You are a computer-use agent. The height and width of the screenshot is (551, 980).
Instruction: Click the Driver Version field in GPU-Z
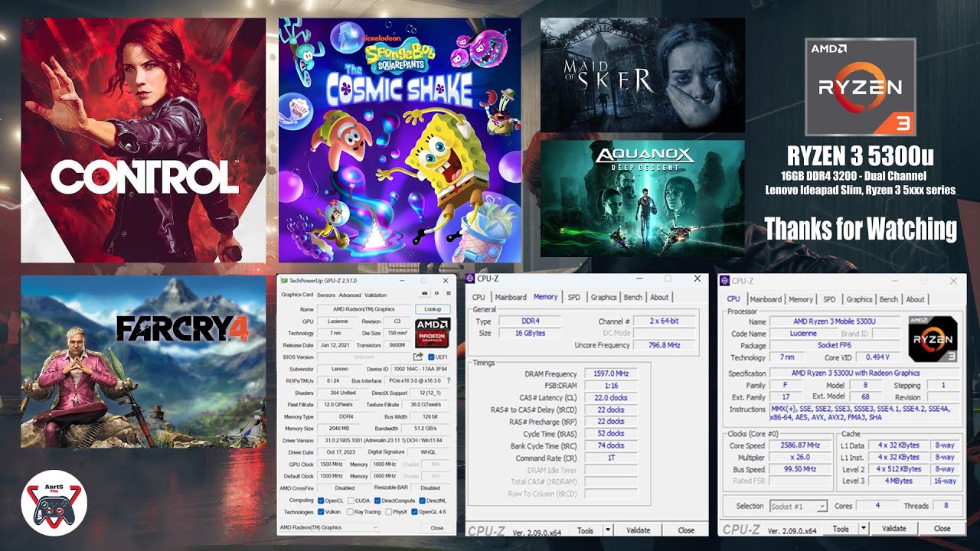pos(384,440)
